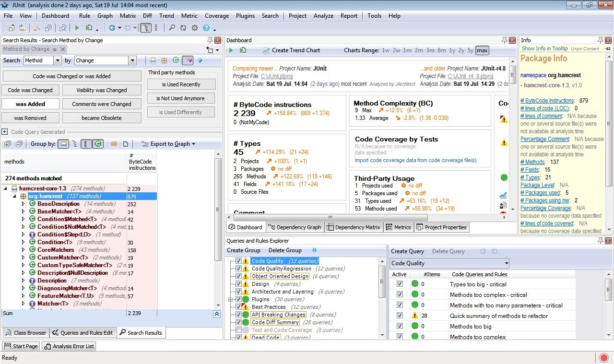
Task: Click the Code was Changed or was Added button
Action: pyautogui.click(x=72, y=76)
